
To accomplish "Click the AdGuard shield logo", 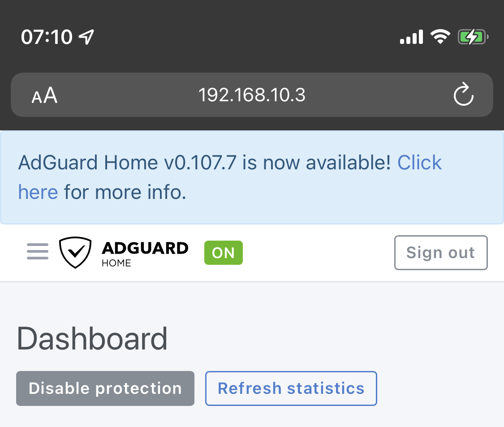I will tap(75, 252).
